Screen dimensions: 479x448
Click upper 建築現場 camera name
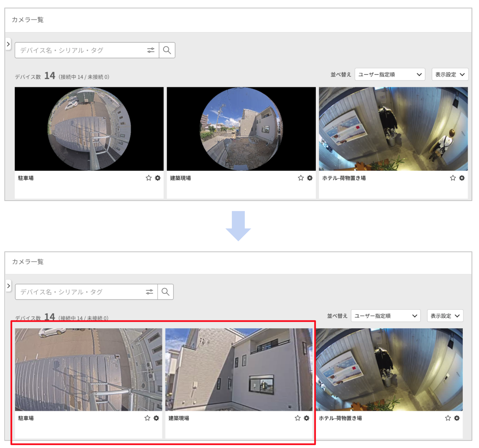point(180,178)
